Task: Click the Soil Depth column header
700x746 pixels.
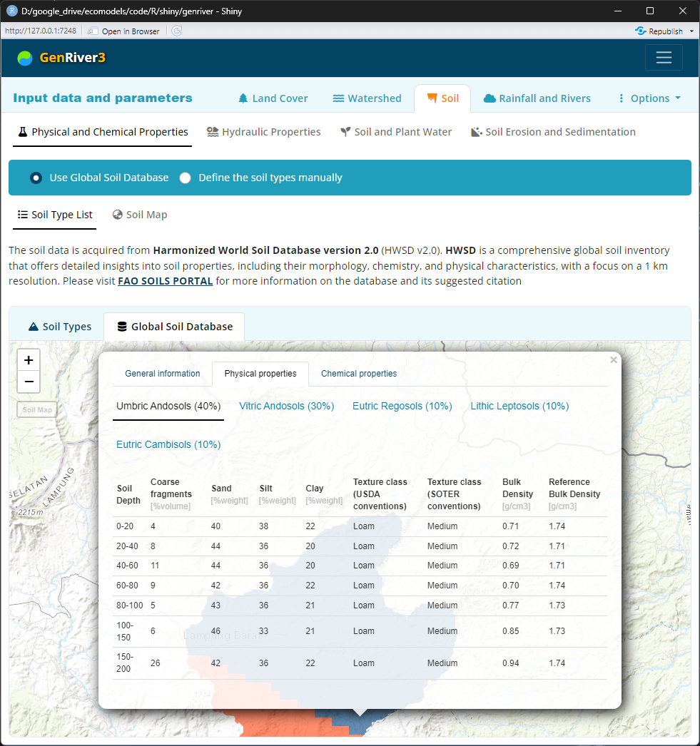Action: pyautogui.click(x=128, y=494)
